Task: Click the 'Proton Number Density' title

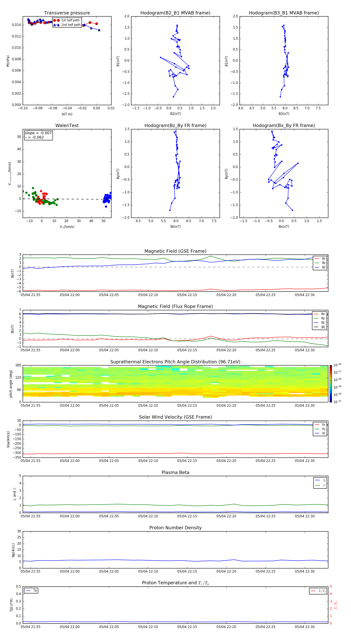Action: pyautogui.click(x=175, y=528)
